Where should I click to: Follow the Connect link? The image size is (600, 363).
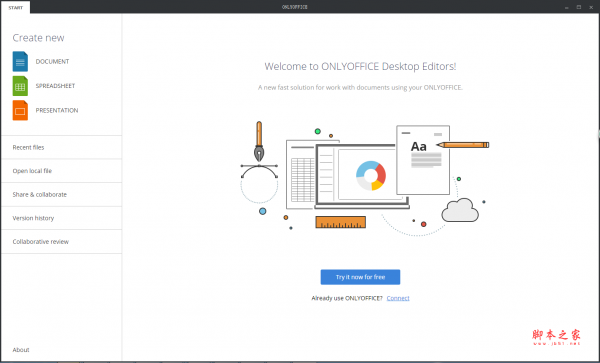pos(398,298)
